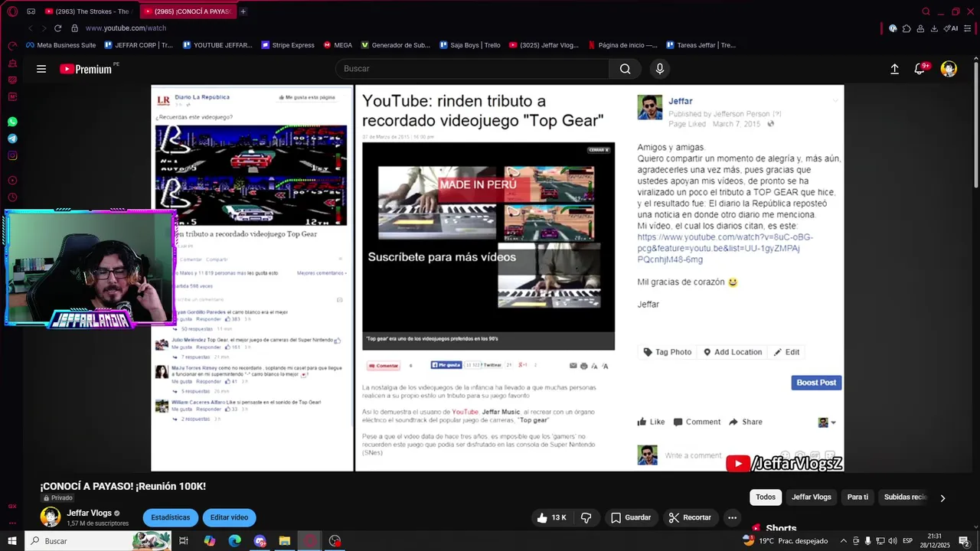Screen dimensions: 980x551
Task: Open volume control in tray
Action: point(892,541)
